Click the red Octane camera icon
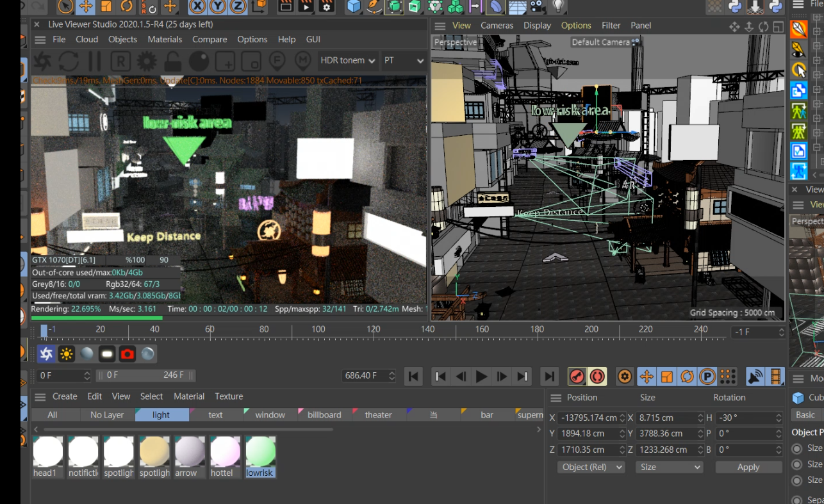Image resolution: width=824 pixels, height=504 pixels. pos(128,354)
